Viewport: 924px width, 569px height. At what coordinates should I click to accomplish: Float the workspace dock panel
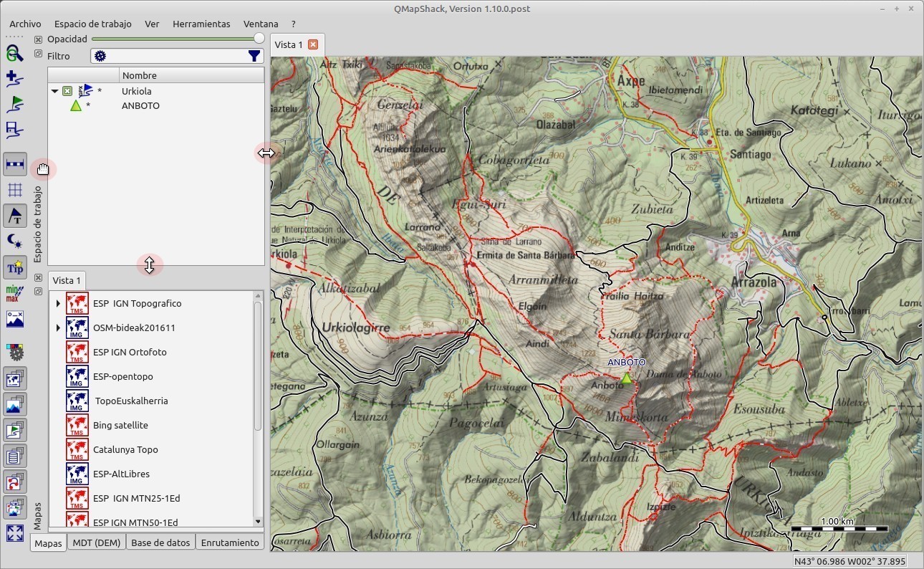[39, 53]
